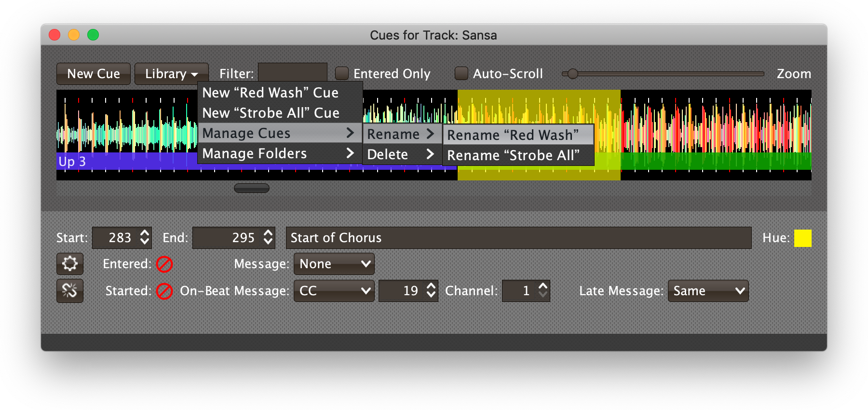The width and height of the screenshot is (868, 410).
Task: Click the unlinked cue chain icon
Action: pyautogui.click(x=70, y=290)
